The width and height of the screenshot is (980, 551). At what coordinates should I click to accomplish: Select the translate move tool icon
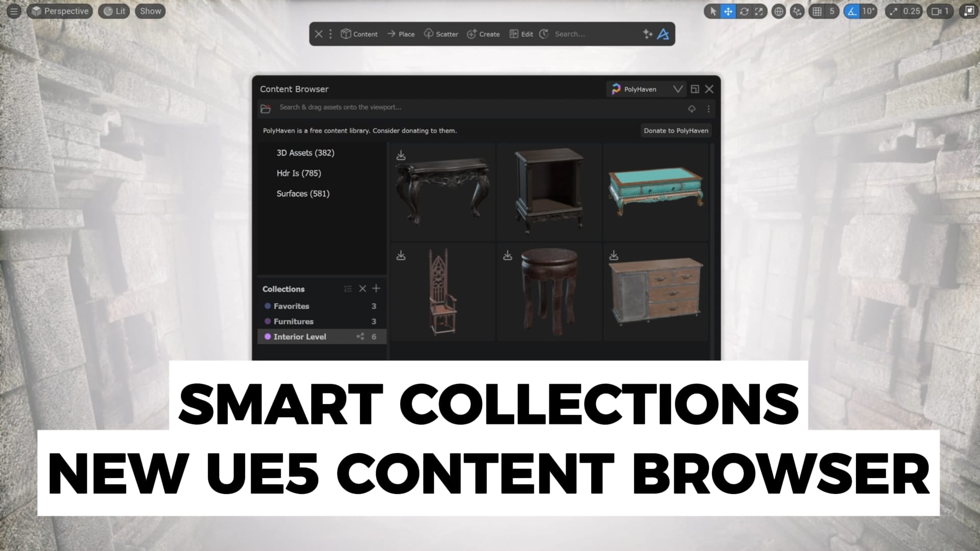coord(728,11)
